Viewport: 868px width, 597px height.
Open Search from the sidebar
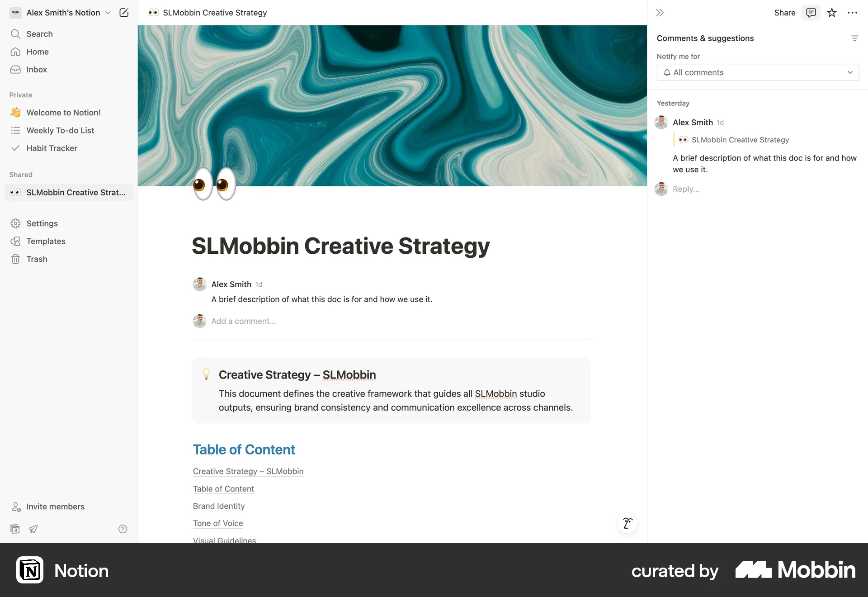pos(38,34)
